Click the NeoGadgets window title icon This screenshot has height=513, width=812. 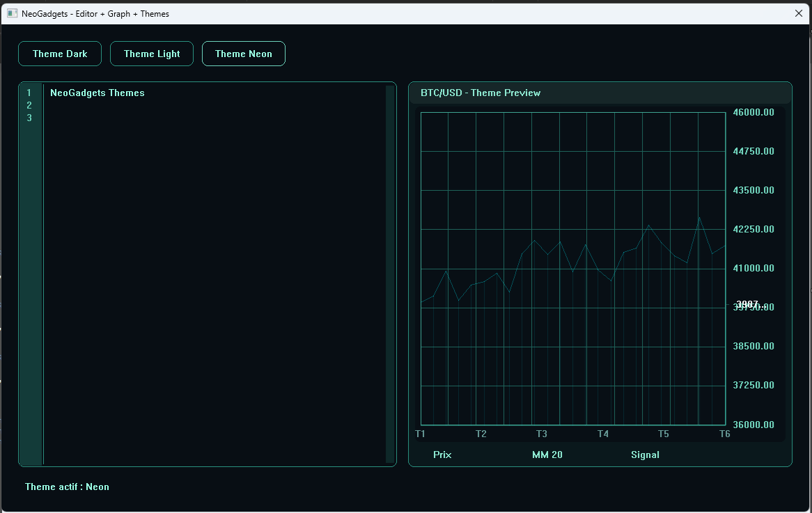(12, 13)
